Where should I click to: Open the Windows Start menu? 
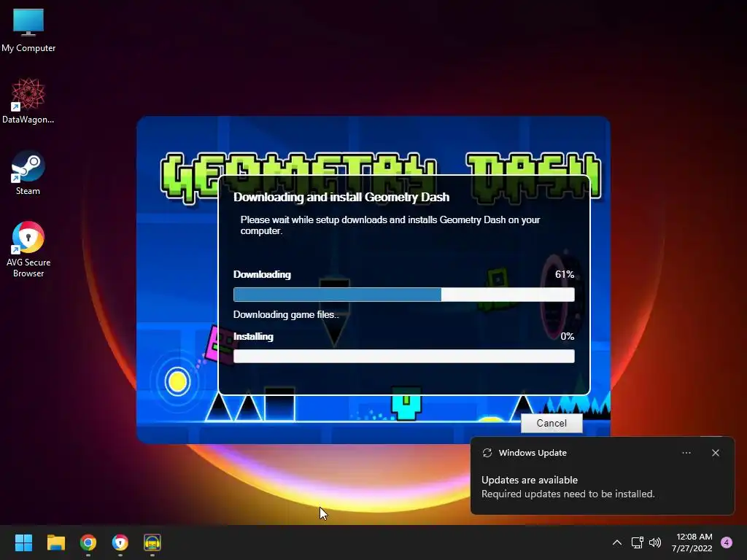point(23,542)
